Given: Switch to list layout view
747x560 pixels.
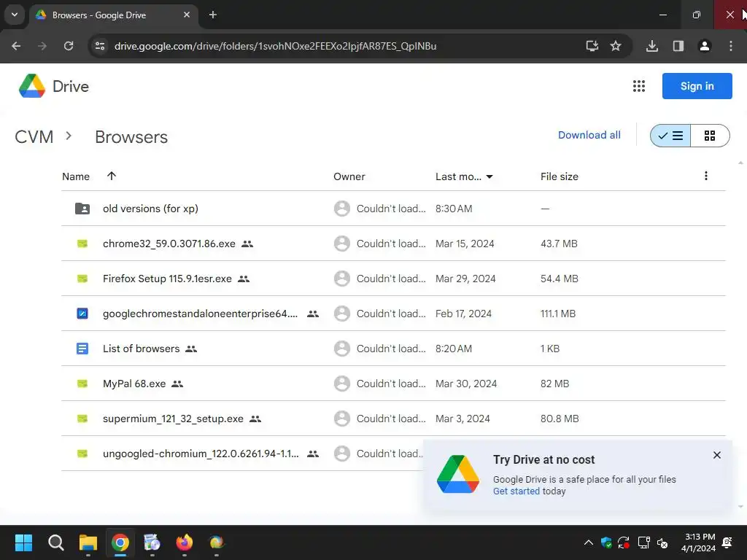Looking at the screenshot, I should click(x=670, y=136).
